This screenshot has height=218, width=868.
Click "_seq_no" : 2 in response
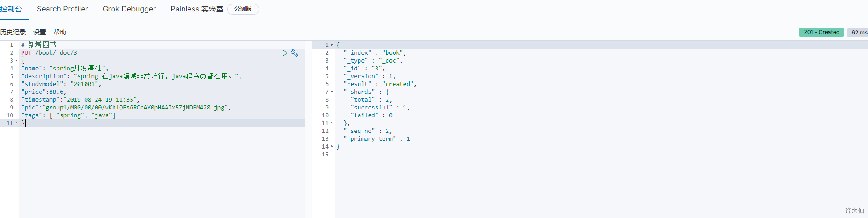pyautogui.click(x=368, y=131)
